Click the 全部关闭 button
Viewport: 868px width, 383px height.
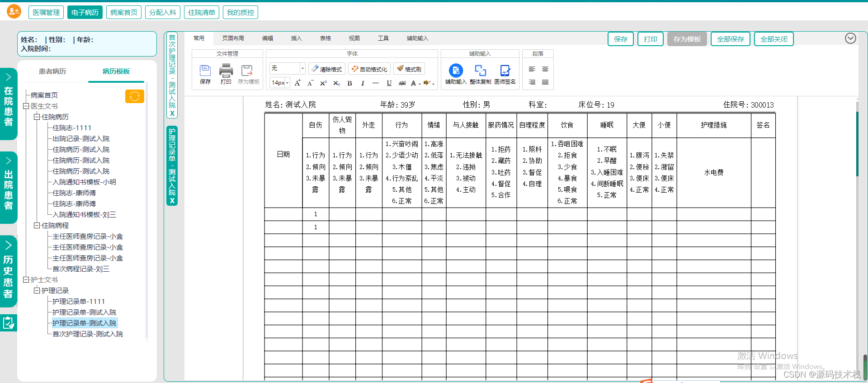pyautogui.click(x=774, y=39)
